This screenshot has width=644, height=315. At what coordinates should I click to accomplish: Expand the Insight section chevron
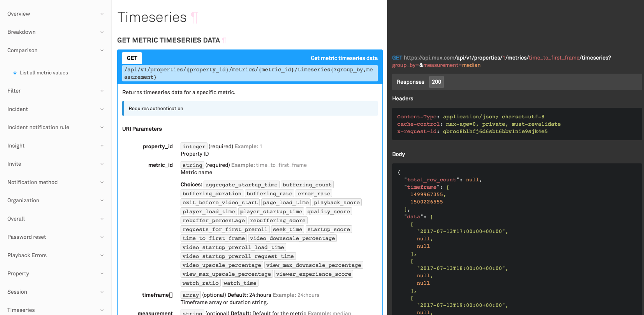pyautogui.click(x=102, y=146)
